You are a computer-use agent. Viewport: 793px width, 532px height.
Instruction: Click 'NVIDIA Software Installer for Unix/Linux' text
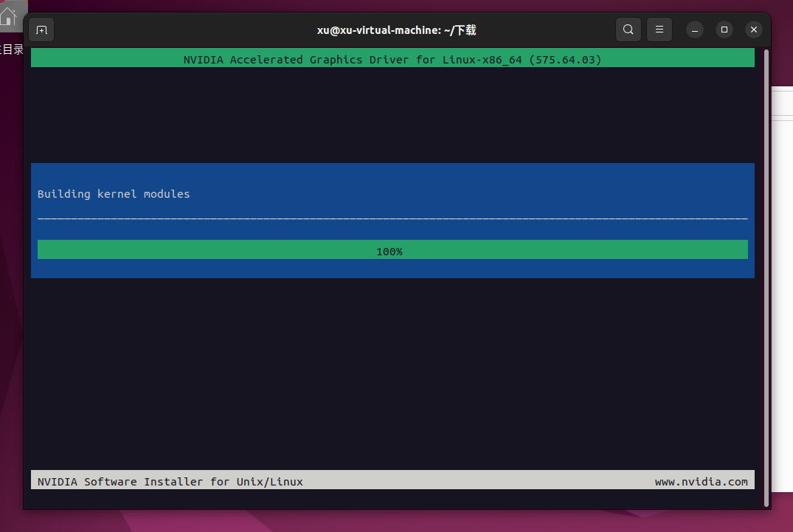(170, 481)
